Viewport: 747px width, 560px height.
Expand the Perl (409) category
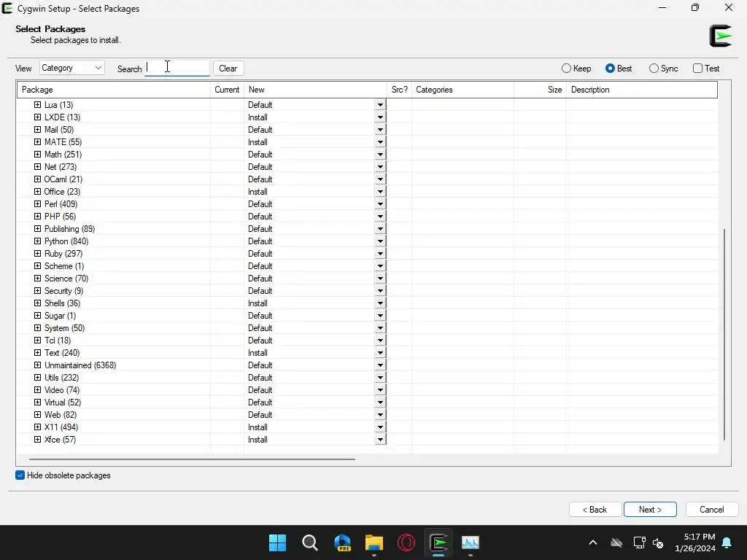coord(38,204)
